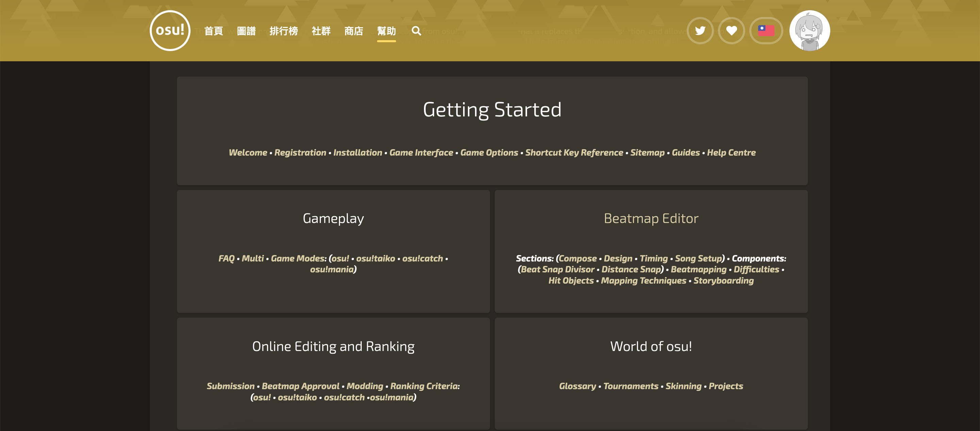Screen dimensions: 980x431
Task: Open the 社群 community menu
Action: 321,31
